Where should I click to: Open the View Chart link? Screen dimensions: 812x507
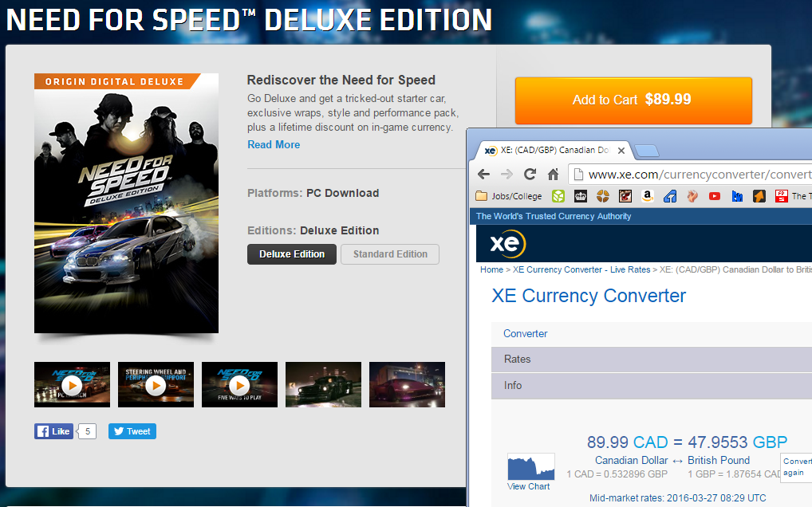tap(528, 486)
